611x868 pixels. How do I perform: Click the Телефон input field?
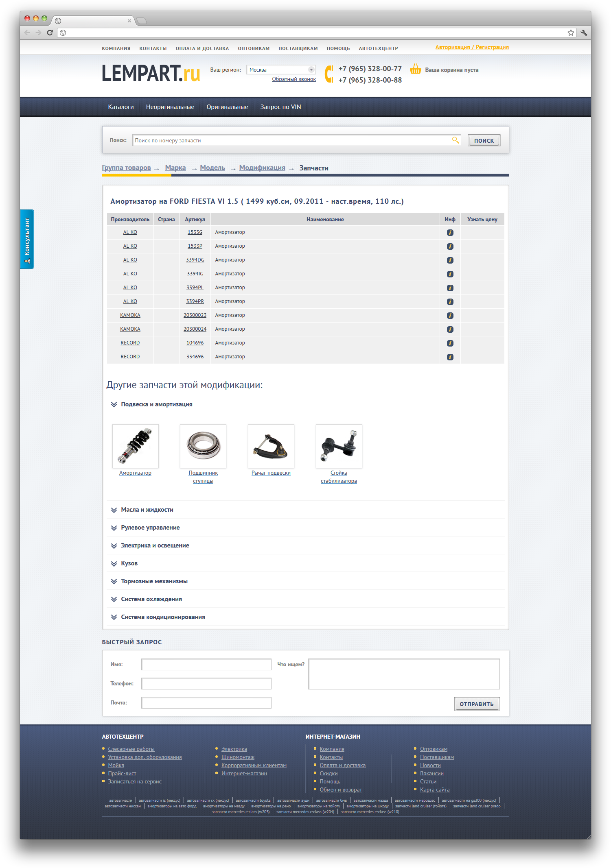tap(206, 683)
